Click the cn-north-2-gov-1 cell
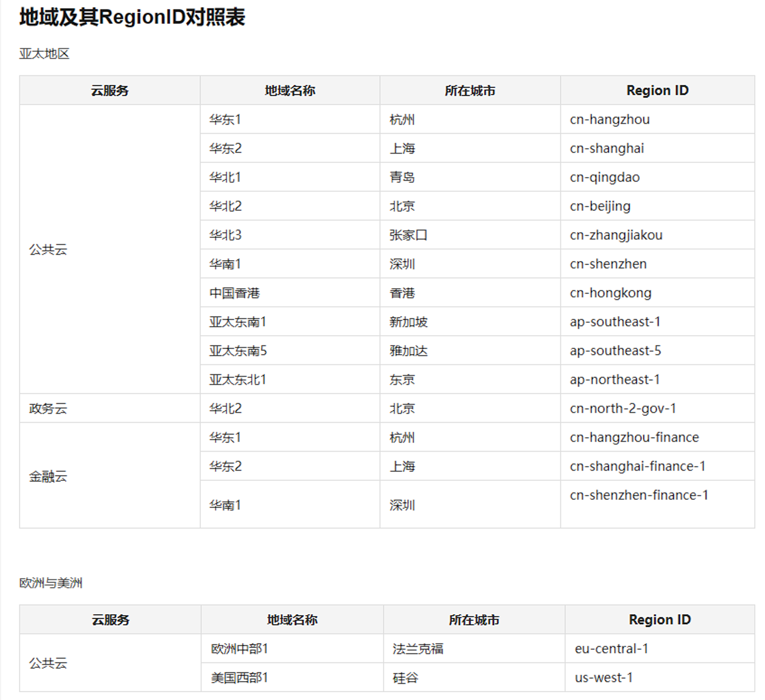 tap(658, 408)
